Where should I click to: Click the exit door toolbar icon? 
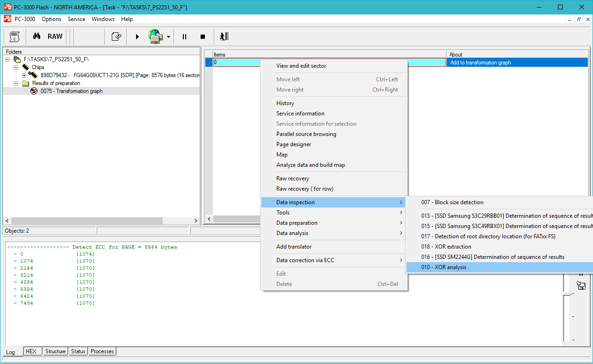[x=224, y=36]
